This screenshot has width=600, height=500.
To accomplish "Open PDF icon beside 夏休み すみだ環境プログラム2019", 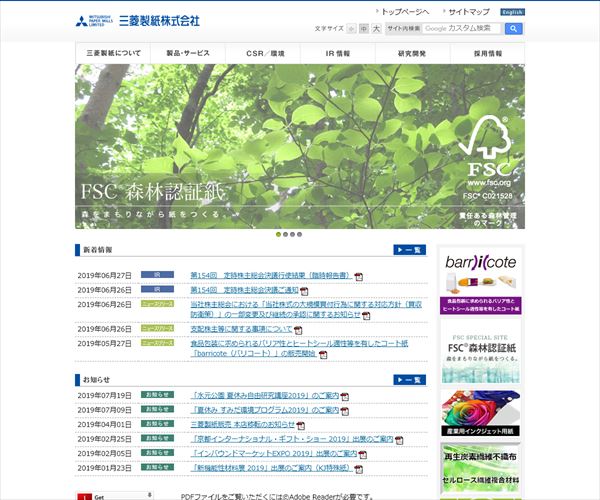I will (344, 411).
